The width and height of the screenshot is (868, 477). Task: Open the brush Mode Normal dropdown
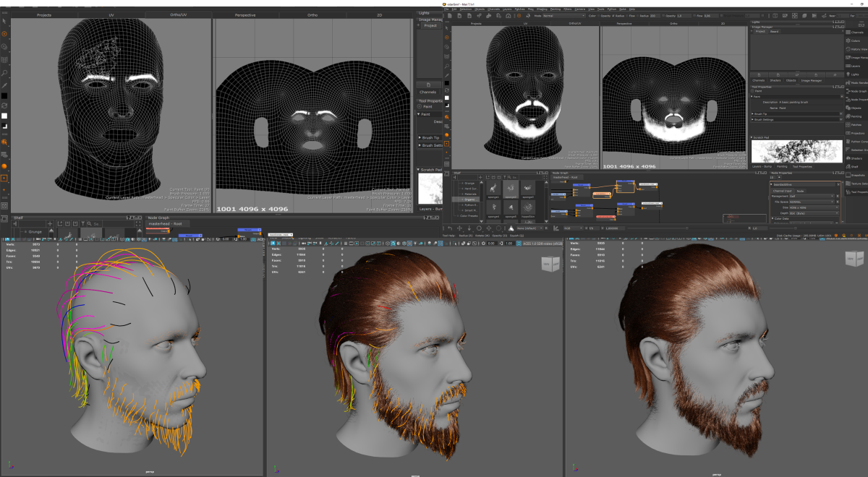pos(564,16)
